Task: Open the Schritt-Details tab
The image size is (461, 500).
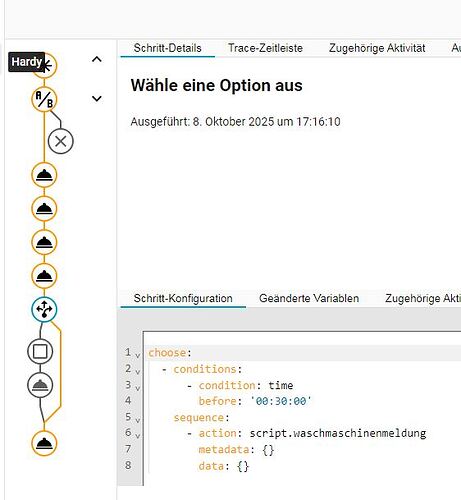Action: [x=167, y=48]
